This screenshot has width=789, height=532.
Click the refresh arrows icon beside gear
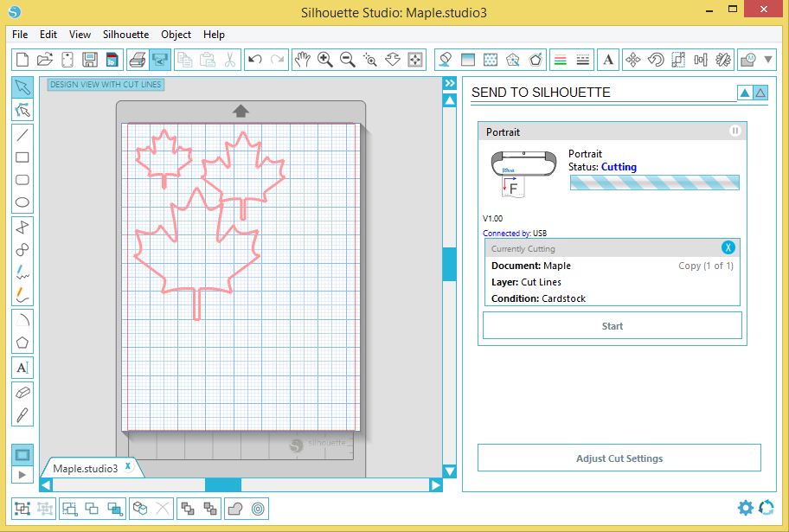tap(767, 507)
